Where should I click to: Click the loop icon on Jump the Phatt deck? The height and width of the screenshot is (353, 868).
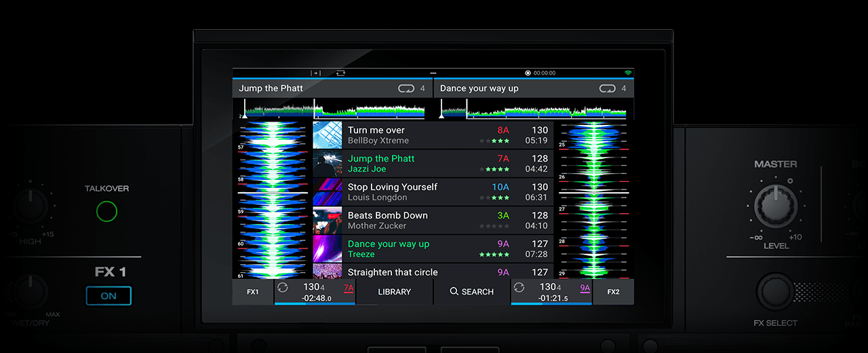(x=406, y=89)
